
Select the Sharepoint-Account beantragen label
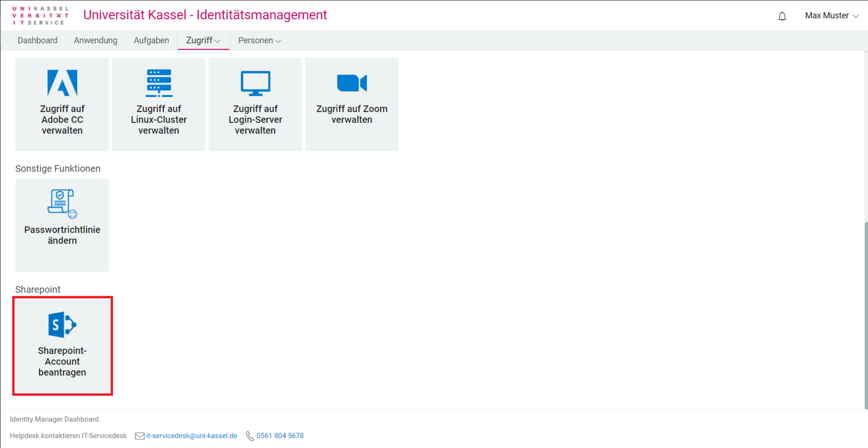62,361
